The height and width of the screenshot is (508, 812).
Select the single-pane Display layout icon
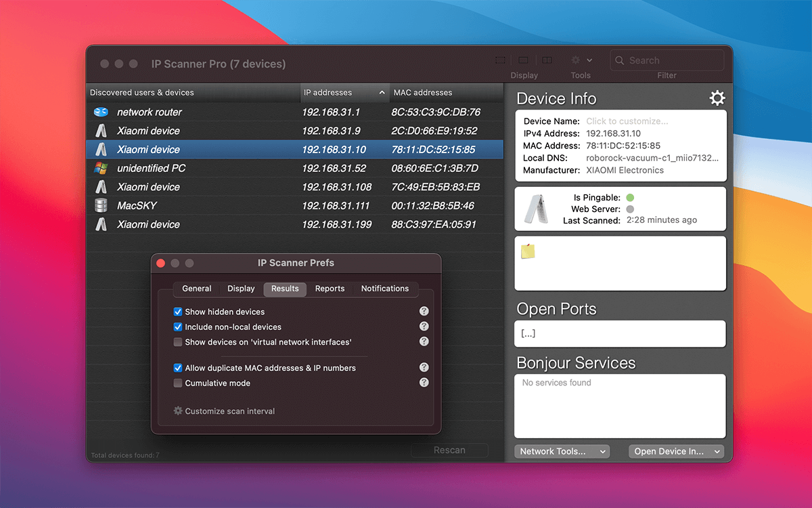click(501, 60)
